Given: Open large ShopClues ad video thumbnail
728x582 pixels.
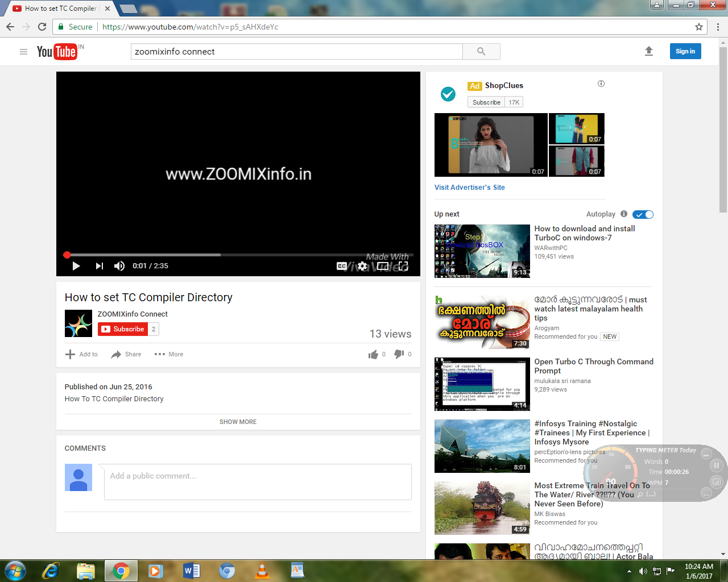Looking at the screenshot, I should (x=491, y=145).
